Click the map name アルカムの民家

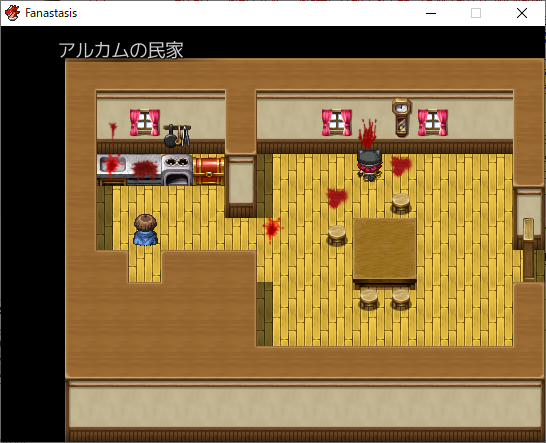[121, 50]
